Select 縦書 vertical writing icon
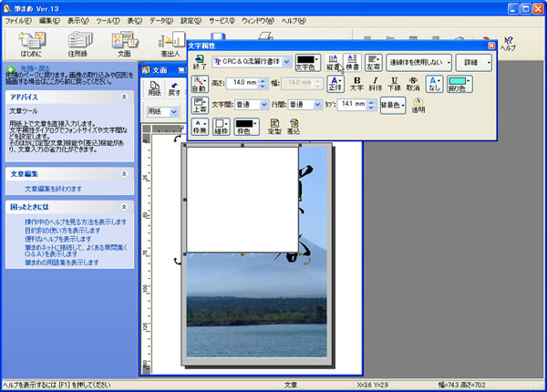Viewport: 547px width, 392px height. (x=334, y=62)
